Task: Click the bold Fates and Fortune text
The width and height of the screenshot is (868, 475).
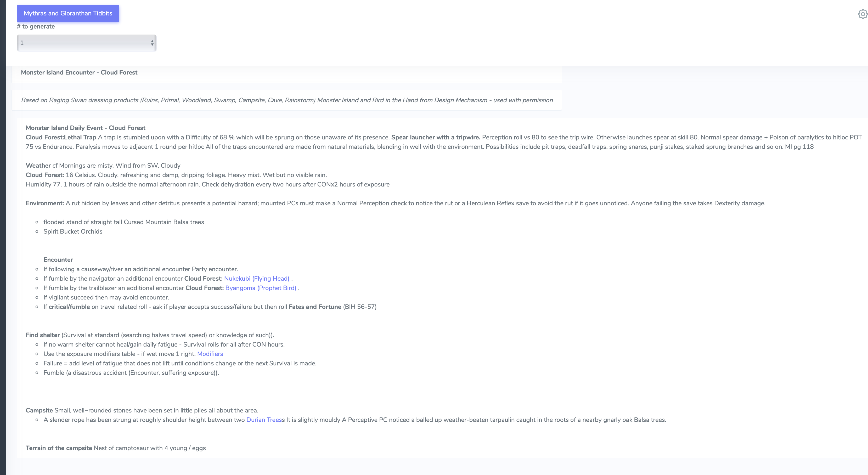Action: pos(315,307)
